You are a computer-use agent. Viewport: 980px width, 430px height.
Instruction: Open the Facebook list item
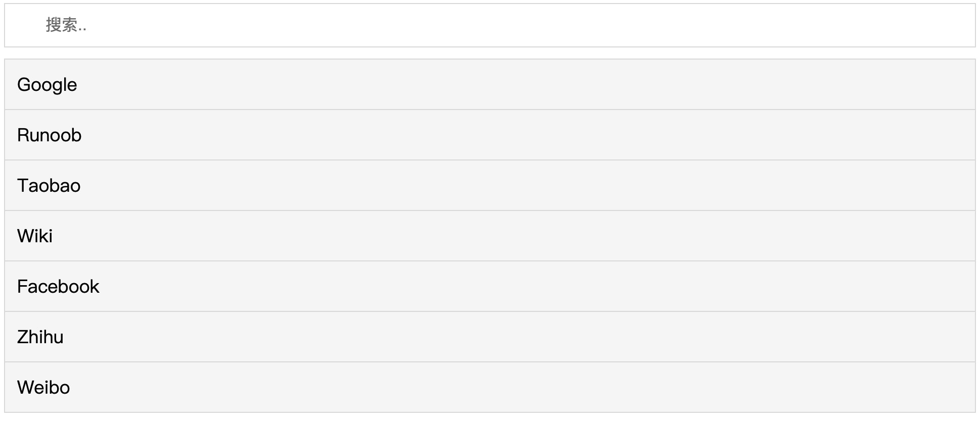490,286
